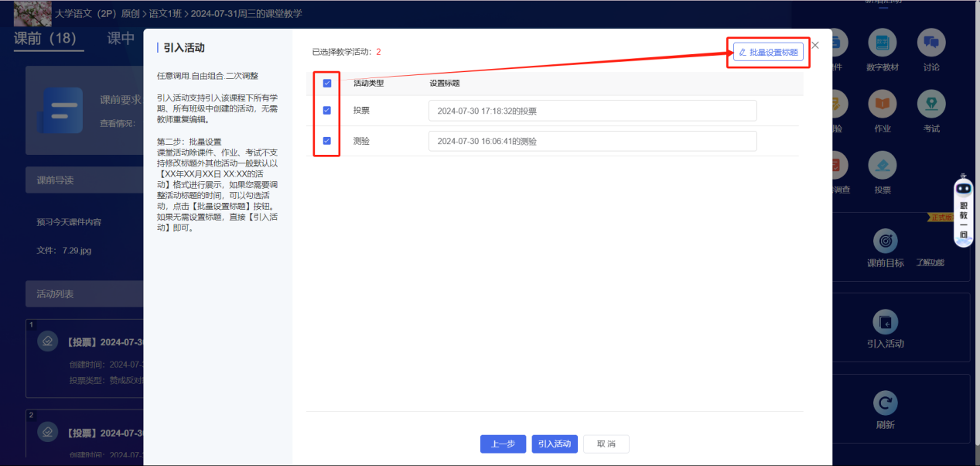Click the 投票 title input field

tap(592, 111)
